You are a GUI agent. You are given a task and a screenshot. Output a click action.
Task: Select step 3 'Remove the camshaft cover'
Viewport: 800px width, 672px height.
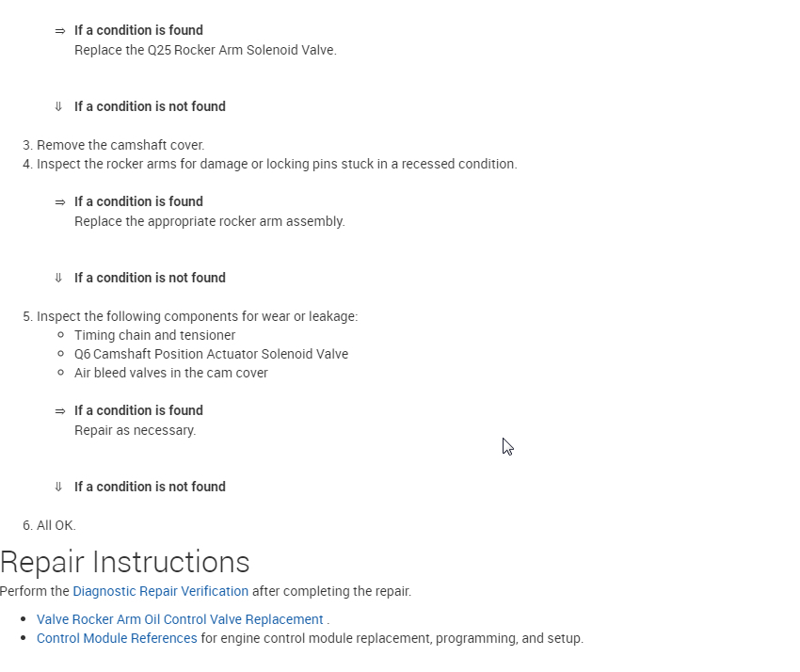(120, 145)
